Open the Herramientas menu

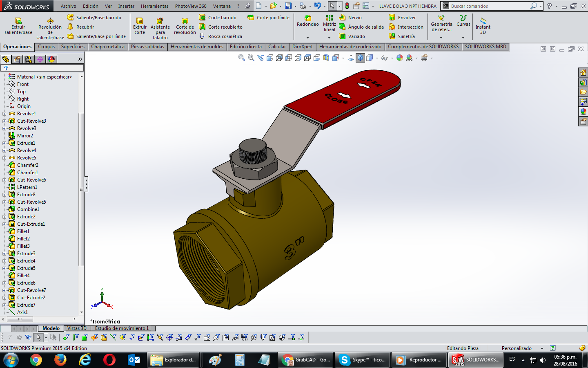[154, 6]
